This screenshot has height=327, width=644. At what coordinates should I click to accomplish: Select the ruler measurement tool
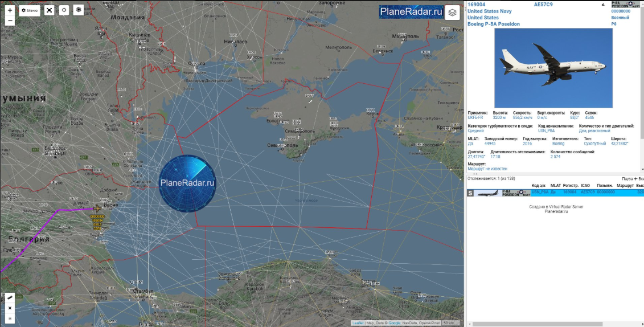click(10, 298)
